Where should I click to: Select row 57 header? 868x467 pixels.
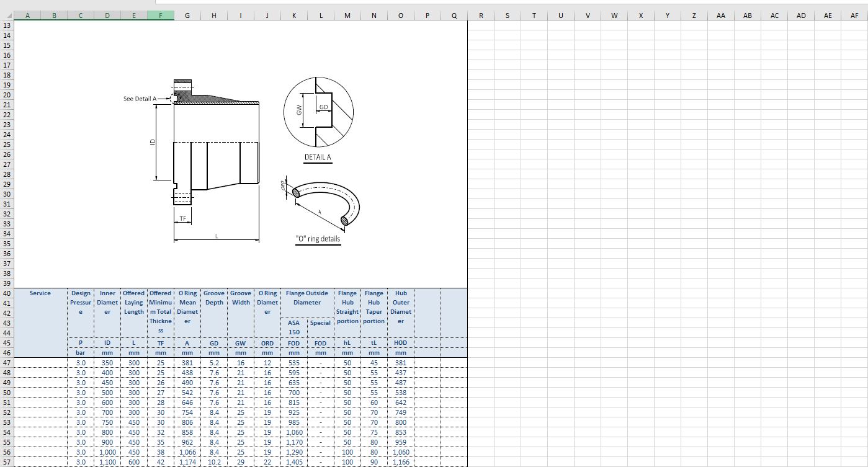7,462
